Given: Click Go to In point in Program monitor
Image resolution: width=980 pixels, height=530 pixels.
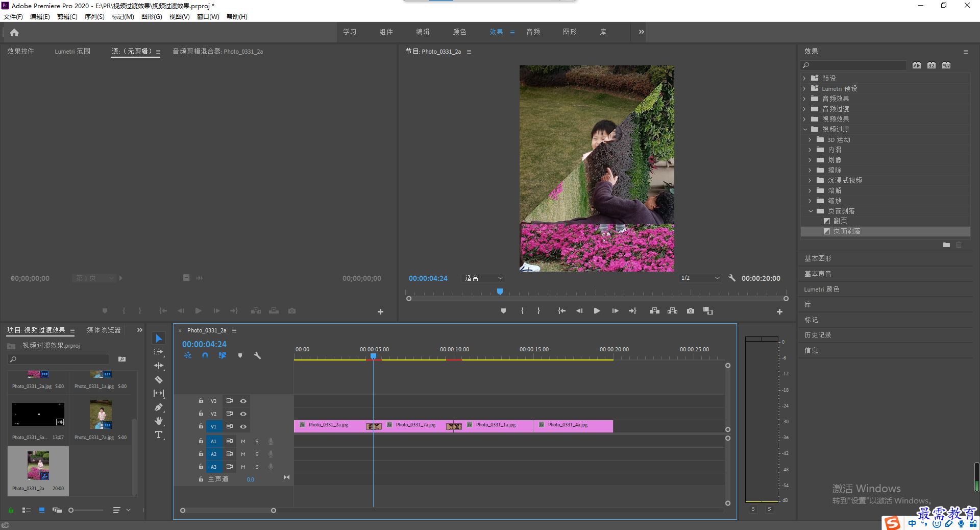Looking at the screenshot, I should click(x=561, y=311).
